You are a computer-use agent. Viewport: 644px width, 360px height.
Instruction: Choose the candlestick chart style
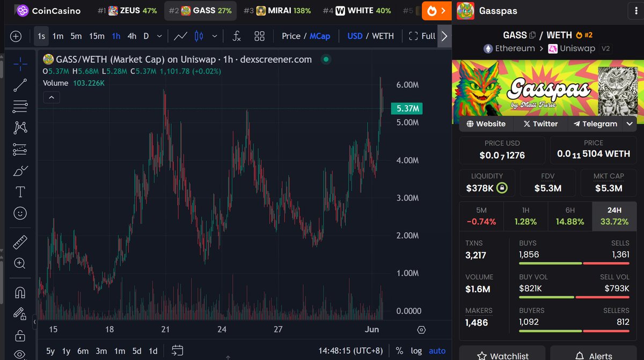pos(199,36)
